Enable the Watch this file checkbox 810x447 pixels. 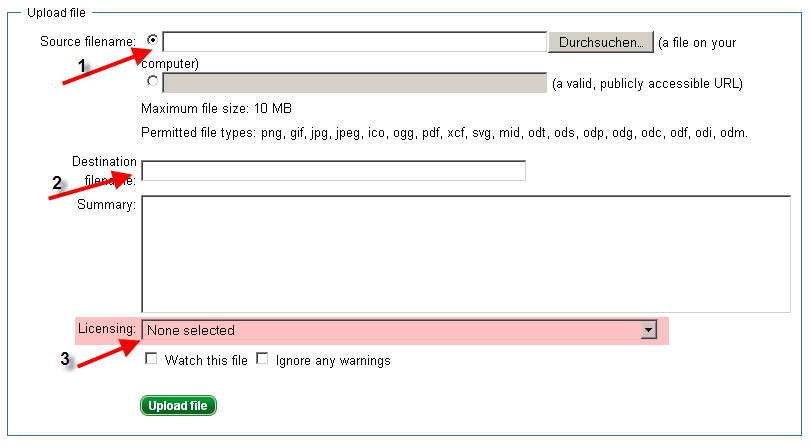click(x=151, y=359)
